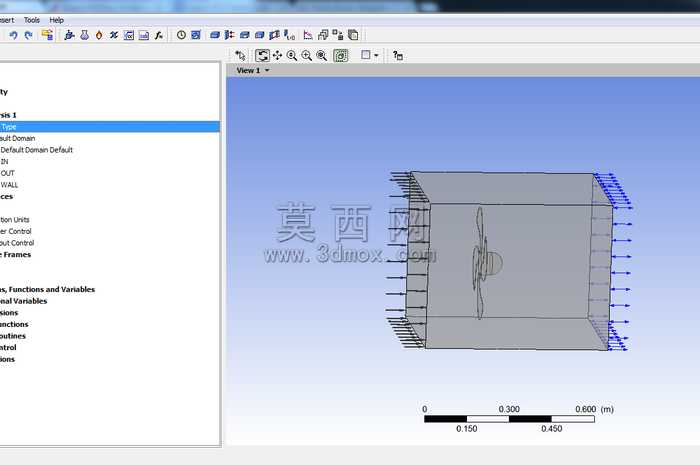
Task: Click the Zoom Box tool
Action: click(x=307, y=55)
